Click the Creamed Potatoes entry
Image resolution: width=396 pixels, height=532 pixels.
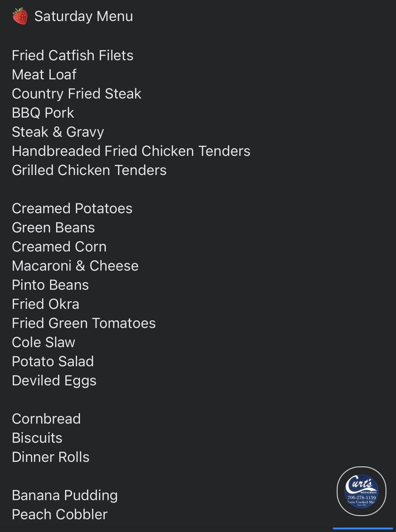click(72, 208)
